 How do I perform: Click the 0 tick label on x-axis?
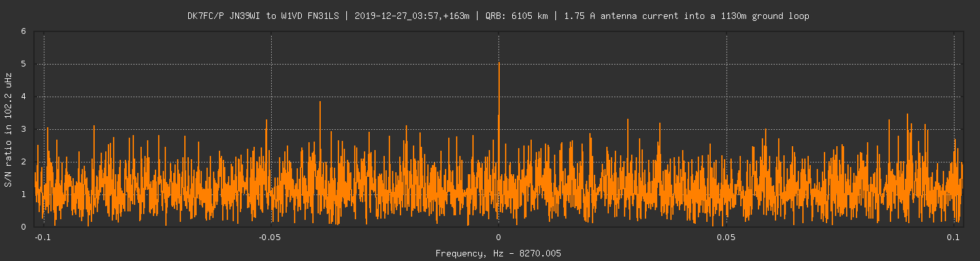498,238
